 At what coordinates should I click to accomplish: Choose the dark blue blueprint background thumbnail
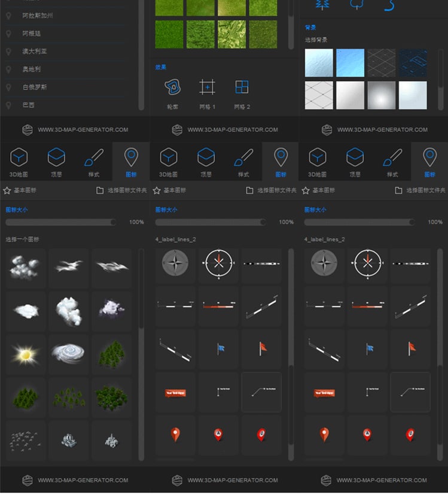pos(413,63)
